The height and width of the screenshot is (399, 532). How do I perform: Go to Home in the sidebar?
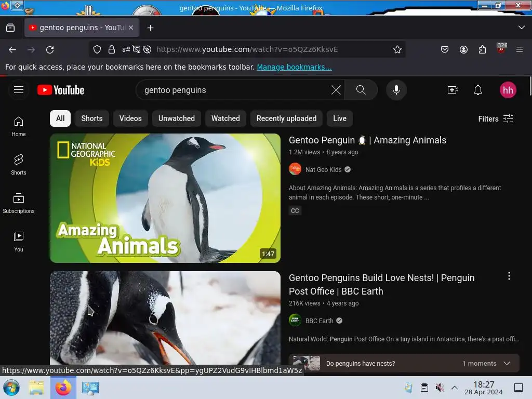coord(19,127)
